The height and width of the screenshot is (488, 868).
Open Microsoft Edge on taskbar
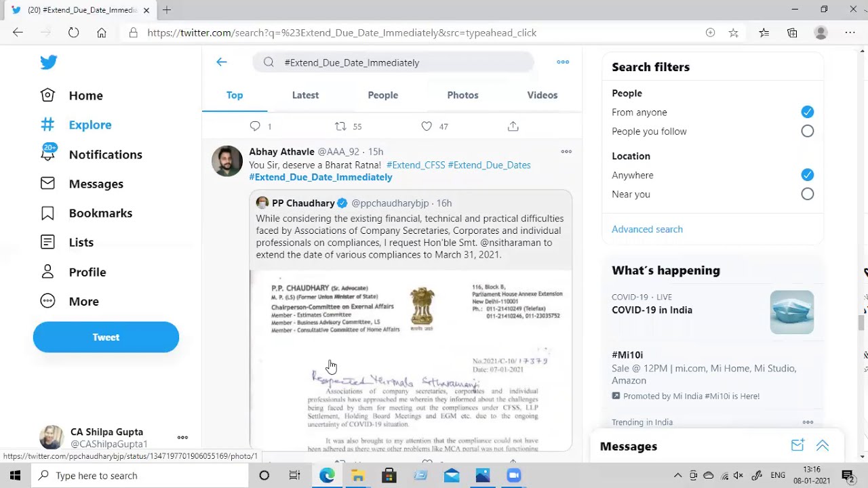(x=327, y=476)
